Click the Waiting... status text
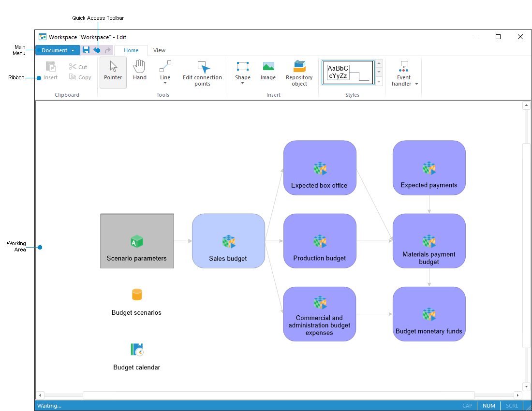 [x=49, y=406]
